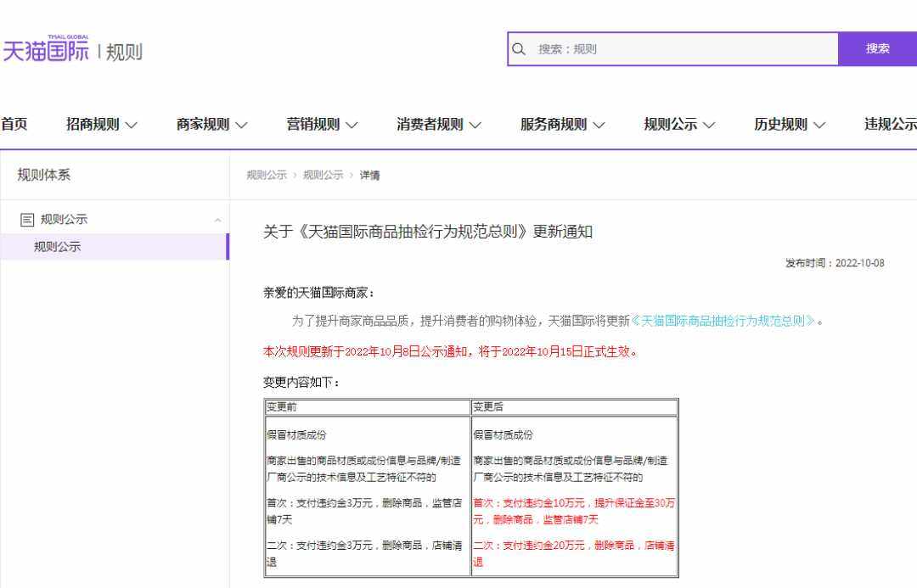Focus the 搜索:规则 search field
The width and height of the screenshot is (917, 588).
click(x=673, y=49)
